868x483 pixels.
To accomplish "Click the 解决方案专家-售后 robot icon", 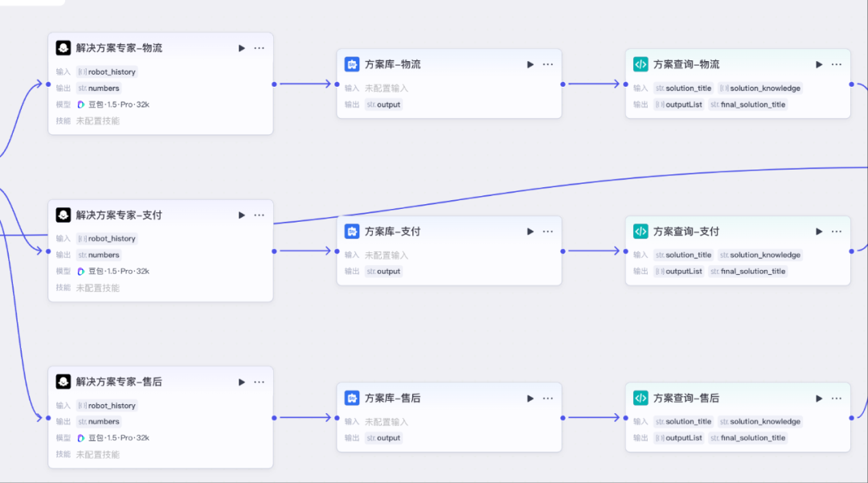I will [63, 382].
